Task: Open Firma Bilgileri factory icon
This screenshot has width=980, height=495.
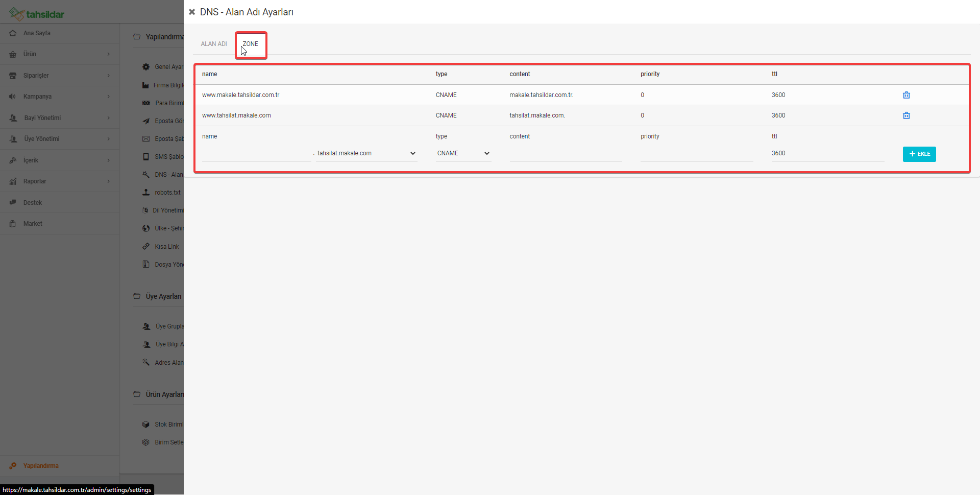Action: click(x=146, y=85)
